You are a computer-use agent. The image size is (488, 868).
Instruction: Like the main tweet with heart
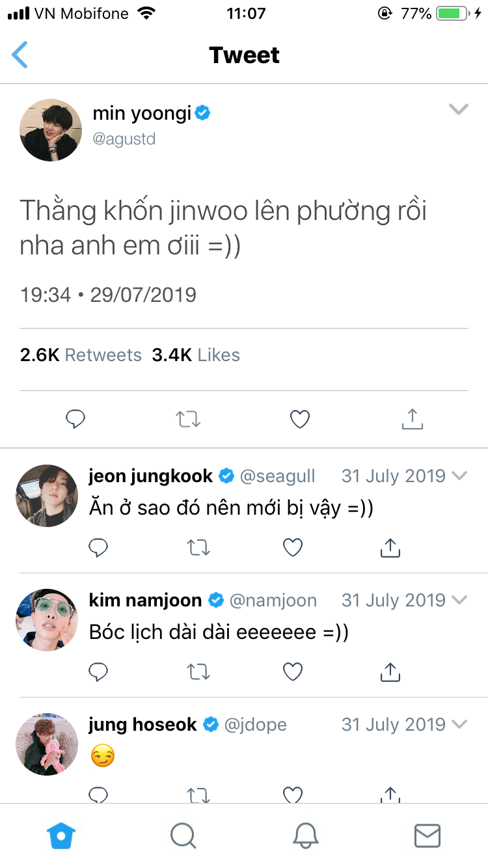299,420
